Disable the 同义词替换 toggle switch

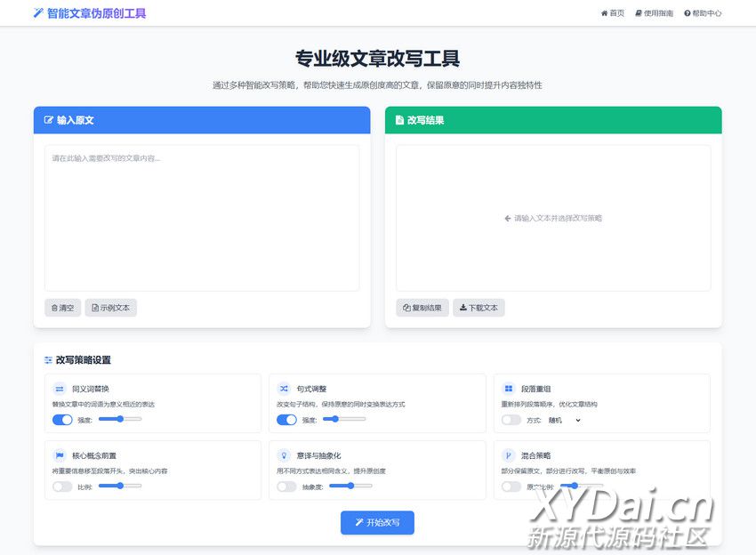pyautogui.click(x=62, y=420)
